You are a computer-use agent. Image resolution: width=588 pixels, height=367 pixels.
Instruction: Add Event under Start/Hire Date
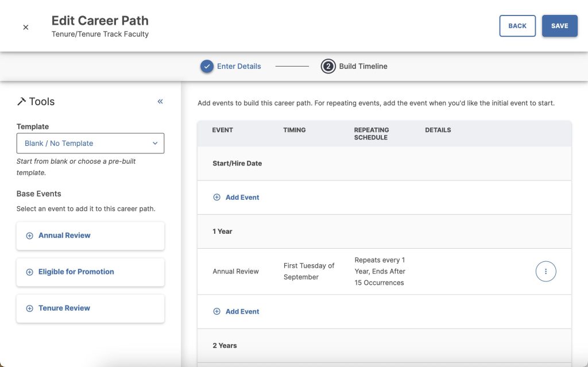236,198
